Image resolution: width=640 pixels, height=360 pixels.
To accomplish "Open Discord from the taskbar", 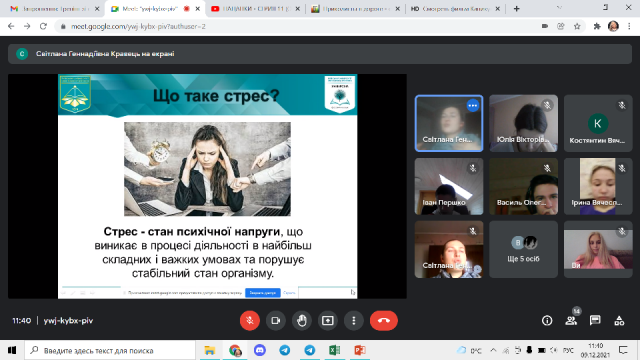I will click(260, 350).
